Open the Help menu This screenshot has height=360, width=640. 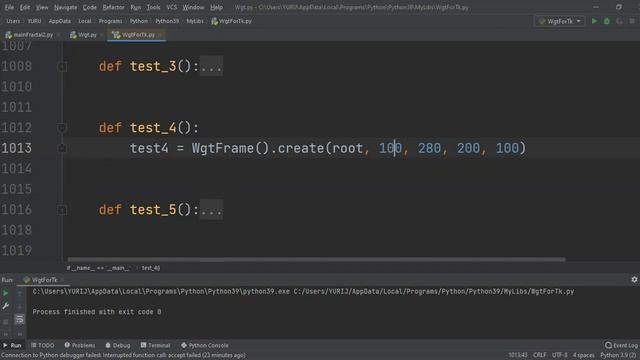point(216,7)
